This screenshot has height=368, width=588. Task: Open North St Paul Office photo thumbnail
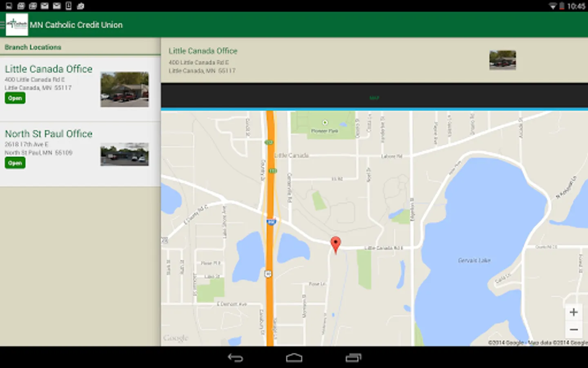(x=125, y=154)
